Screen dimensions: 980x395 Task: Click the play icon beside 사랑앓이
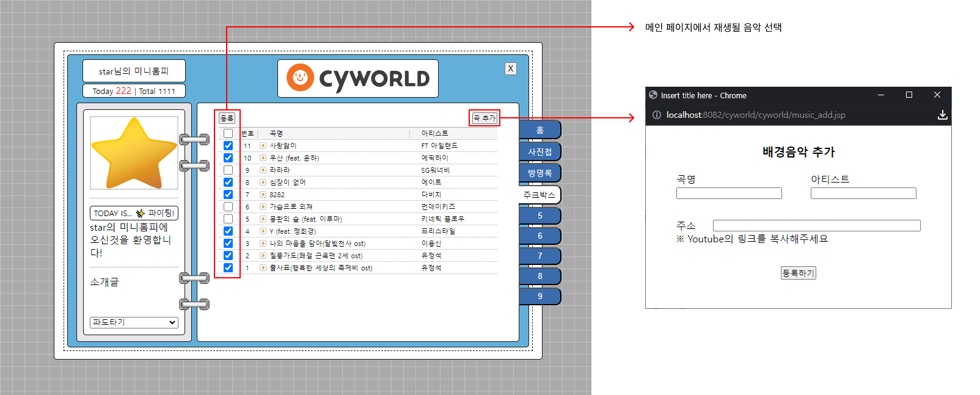click(x=263, y=145)
